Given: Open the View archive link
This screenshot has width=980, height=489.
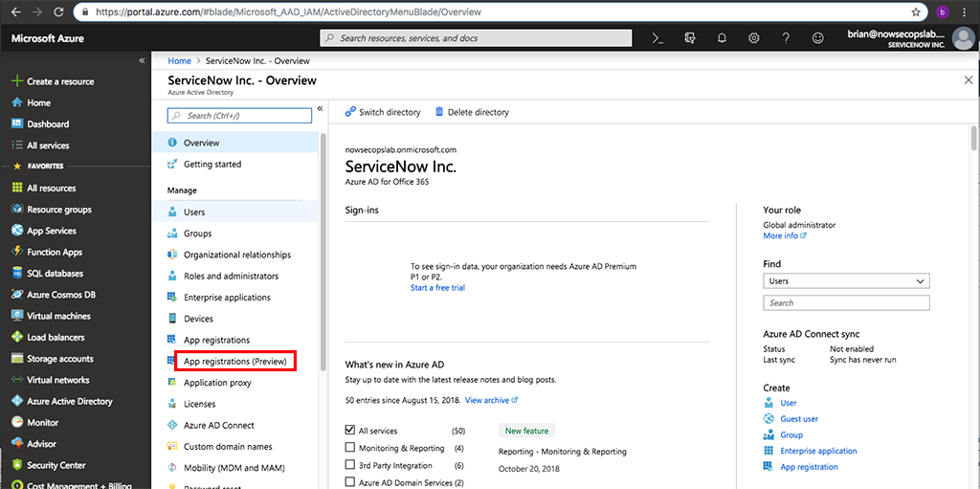Looking at the screenshot, I should point(491,400).
